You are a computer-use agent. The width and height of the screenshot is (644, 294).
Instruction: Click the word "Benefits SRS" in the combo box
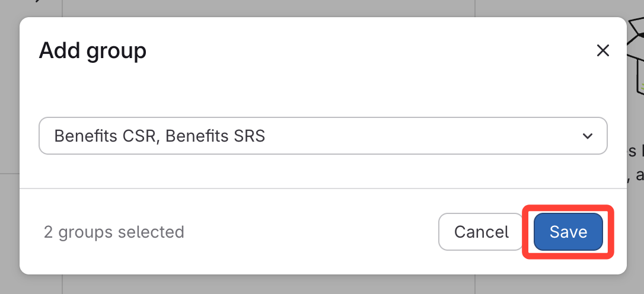pyautogui.click(x=215, y=136)
